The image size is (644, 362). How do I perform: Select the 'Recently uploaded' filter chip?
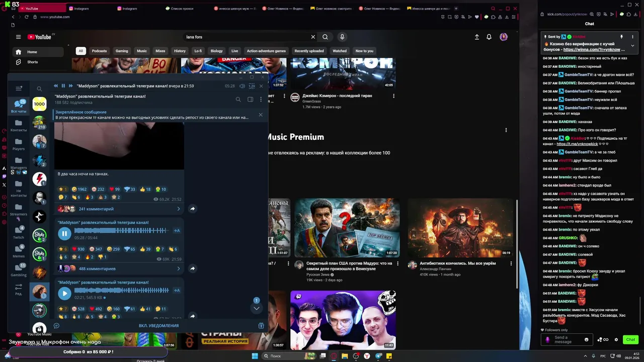pyautogui.click(x=309, y=51)
